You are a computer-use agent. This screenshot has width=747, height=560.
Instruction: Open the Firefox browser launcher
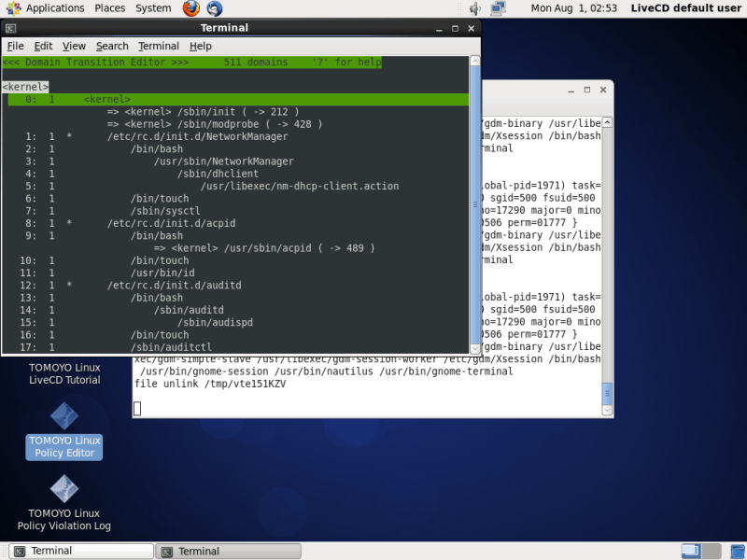tap(191, 8)
